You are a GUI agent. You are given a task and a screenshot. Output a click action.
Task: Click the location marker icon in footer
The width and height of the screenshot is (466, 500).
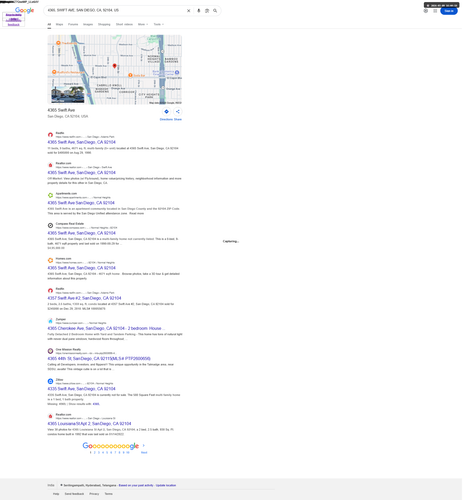tap(61, 485)
